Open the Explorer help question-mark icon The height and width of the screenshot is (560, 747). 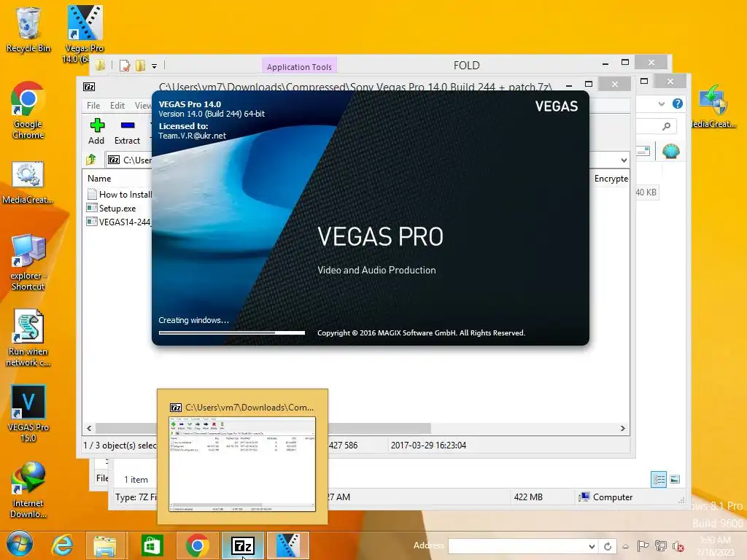click(678, 104)
